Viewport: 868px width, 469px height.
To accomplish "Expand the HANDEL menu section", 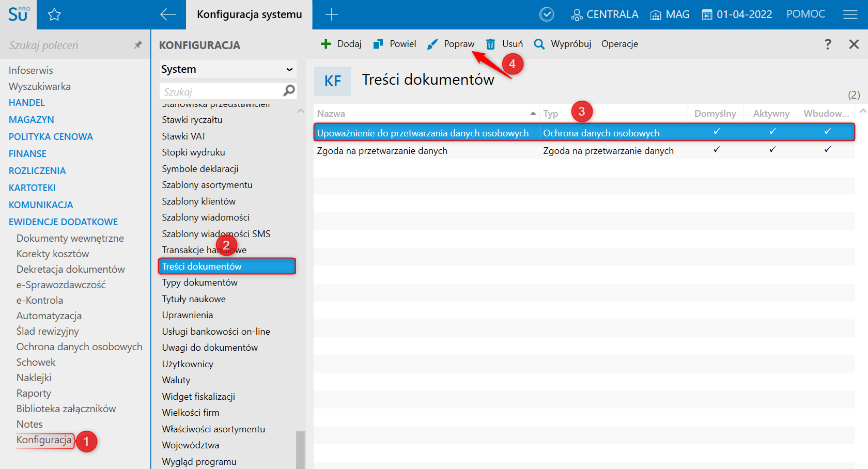I will 27,103.
